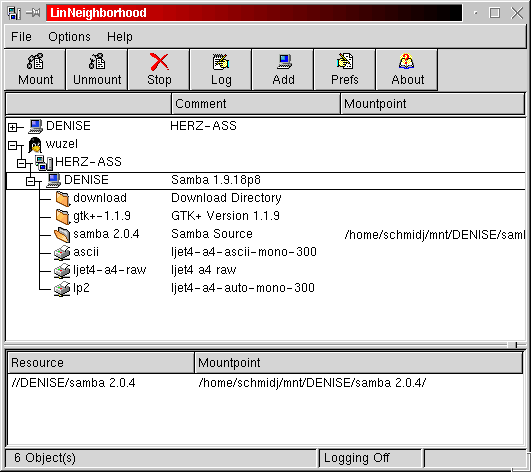Close the LinNeighborhood window
The width and height of the screenshot is (531, 472).
point(517,13)
